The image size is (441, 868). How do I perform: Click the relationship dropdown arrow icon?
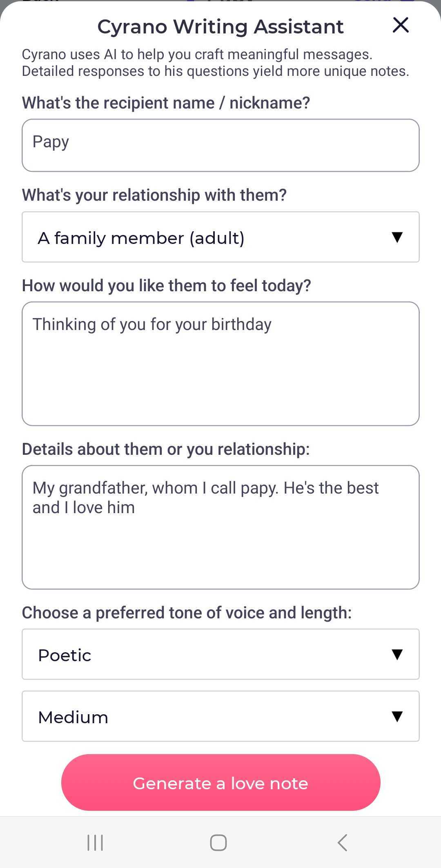pyautogui.click(x=397, y=237)
